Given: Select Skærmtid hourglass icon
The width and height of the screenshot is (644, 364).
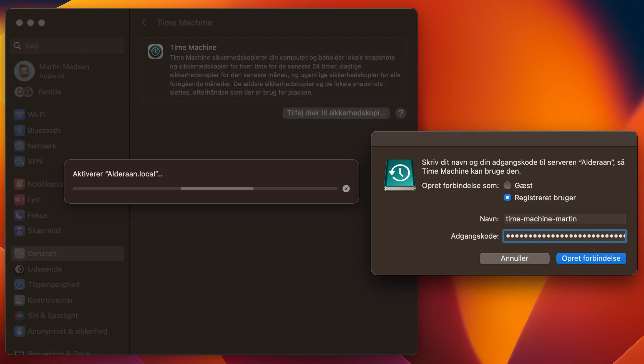Looking at the screenshot, I should coord(19,231).
